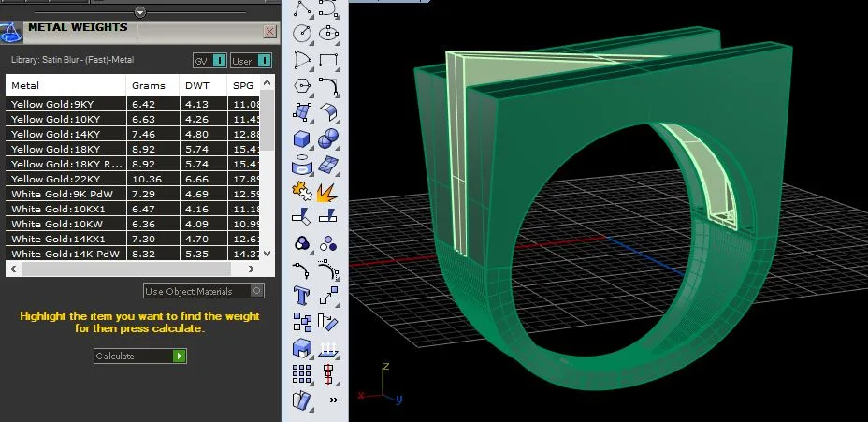Pick the Arc tool
This screenshot has height=422, width=868.
coord(302,60)
